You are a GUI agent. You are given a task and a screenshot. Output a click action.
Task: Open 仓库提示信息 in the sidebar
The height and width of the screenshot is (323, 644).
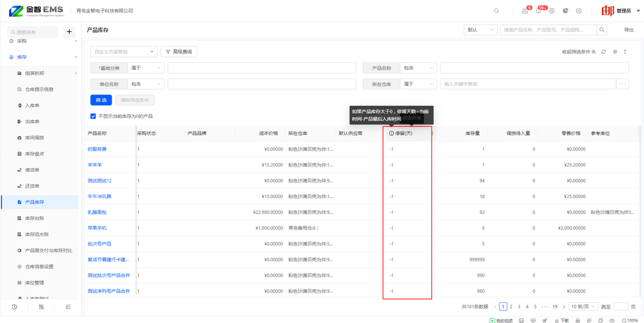coord(39,90)
